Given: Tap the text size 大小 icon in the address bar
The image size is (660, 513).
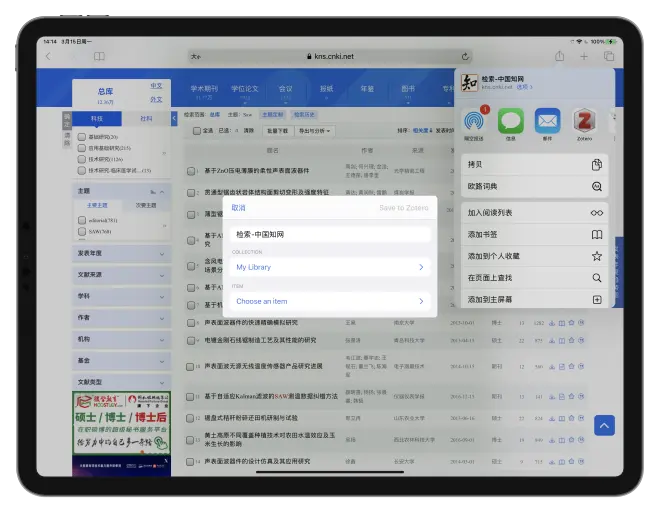Looking at the screenshot, I should pos(196,56).
